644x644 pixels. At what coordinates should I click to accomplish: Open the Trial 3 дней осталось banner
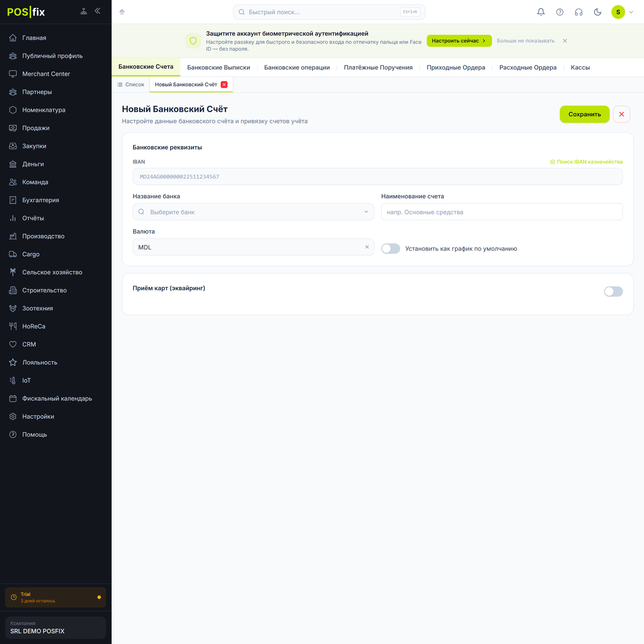[x=55, y=597]
